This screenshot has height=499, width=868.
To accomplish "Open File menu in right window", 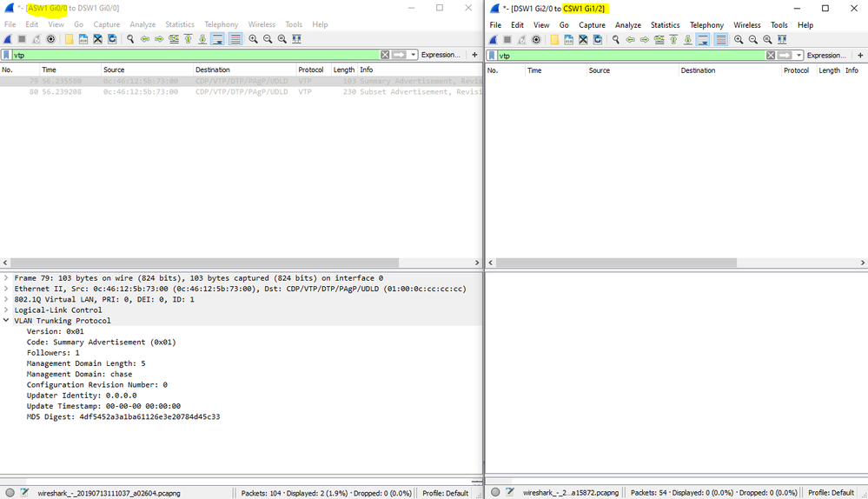I will pos(495,25).
